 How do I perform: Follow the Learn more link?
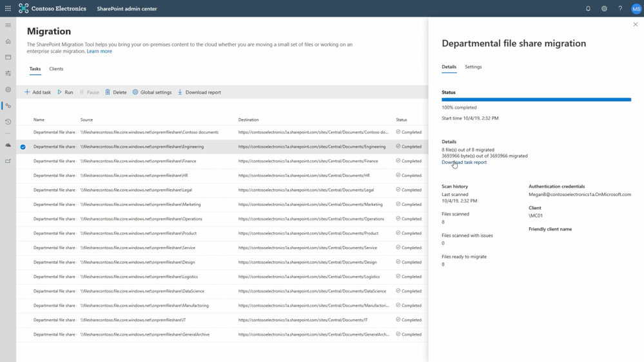99,51
